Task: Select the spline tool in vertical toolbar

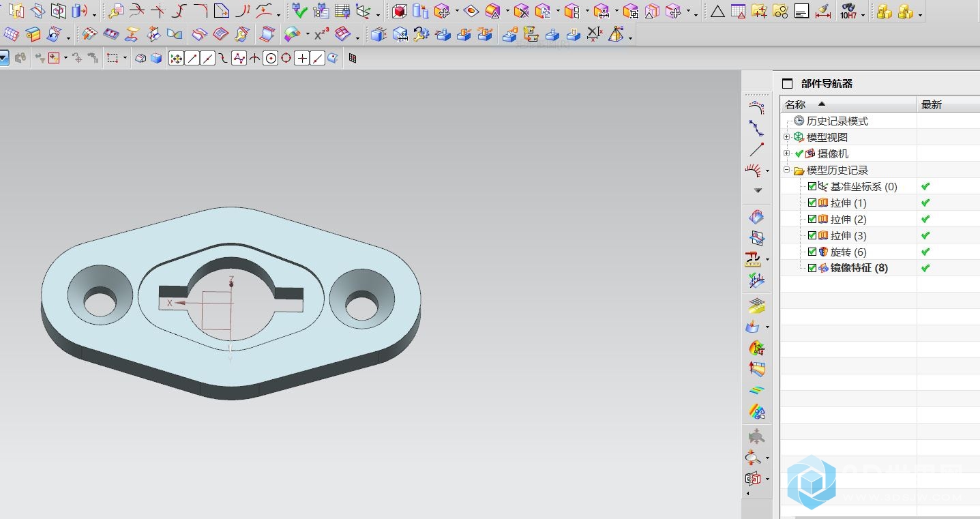Action: point(756,128)
